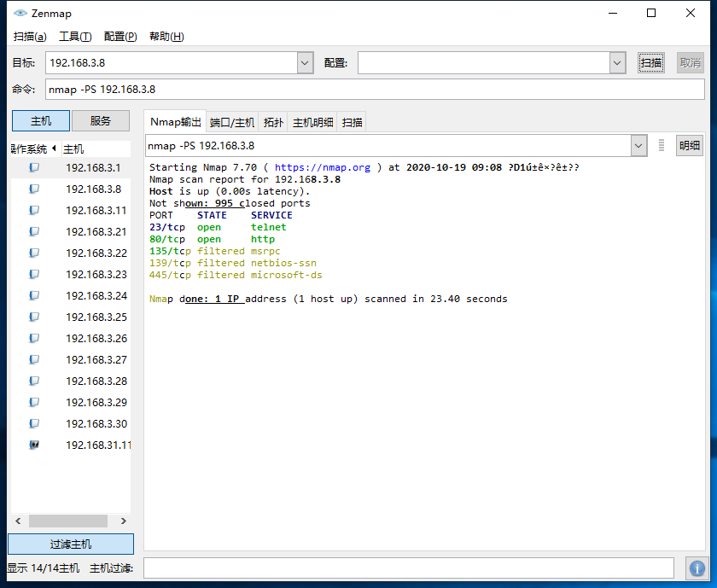The height and width of the screenshot is (588, 717).
Task: Open the 目标 target dropdown arrow
Action: [305, 62]
